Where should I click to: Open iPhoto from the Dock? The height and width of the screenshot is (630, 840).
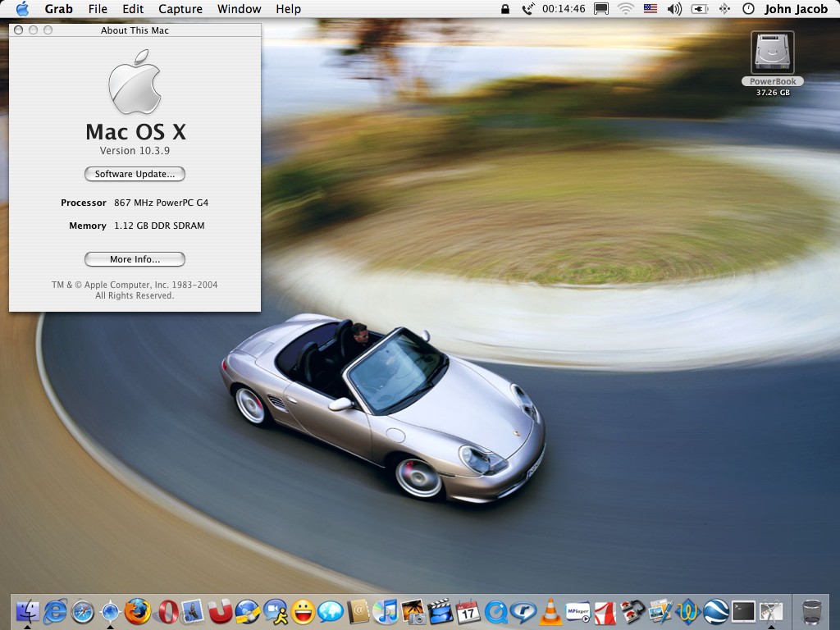point(413,611)
